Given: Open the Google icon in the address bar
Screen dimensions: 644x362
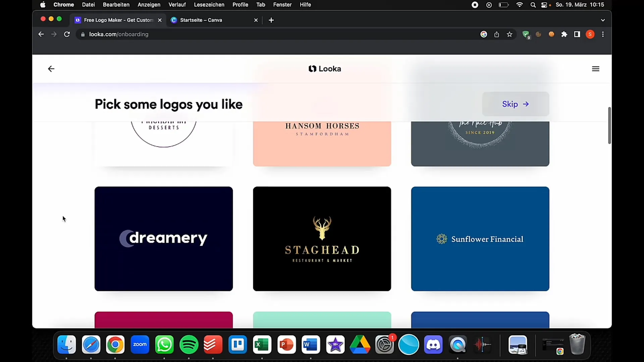Looking at the screenshot, I should point(484,34).
